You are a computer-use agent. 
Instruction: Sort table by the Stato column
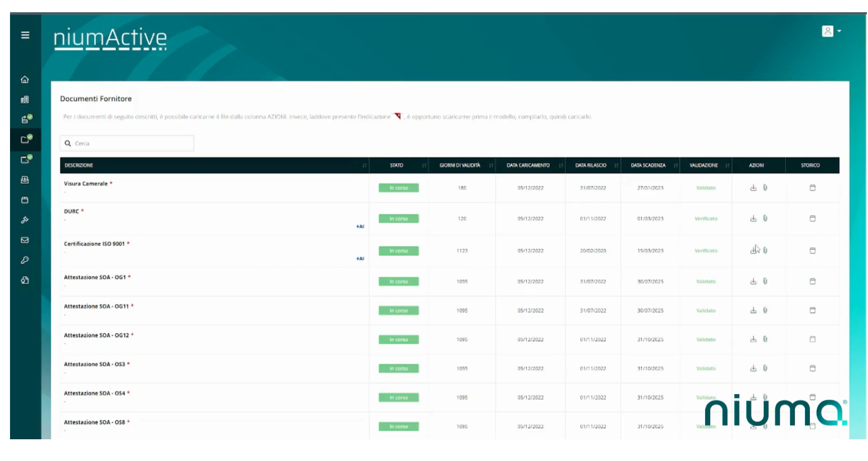(x=425, y=166)
